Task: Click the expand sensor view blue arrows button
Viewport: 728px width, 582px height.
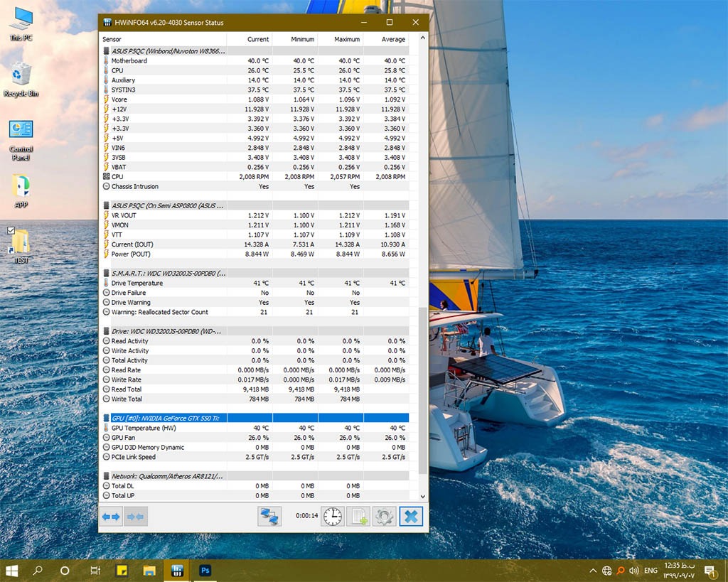Action: (111, 517)
